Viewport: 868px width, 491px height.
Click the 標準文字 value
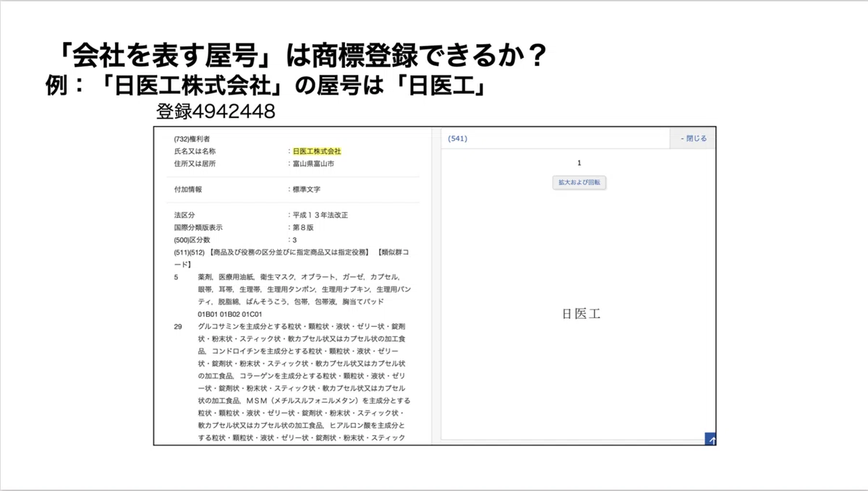click(306, 189)
